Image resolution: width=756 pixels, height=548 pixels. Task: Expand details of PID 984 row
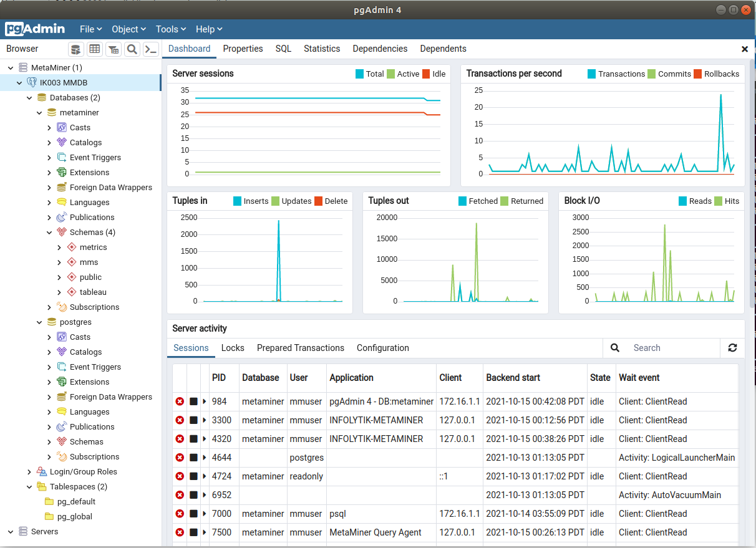point(205,401)
